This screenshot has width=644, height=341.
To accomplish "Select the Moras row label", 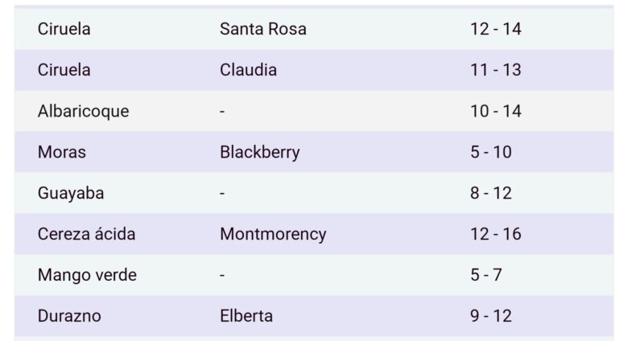I will coord(61,152).
